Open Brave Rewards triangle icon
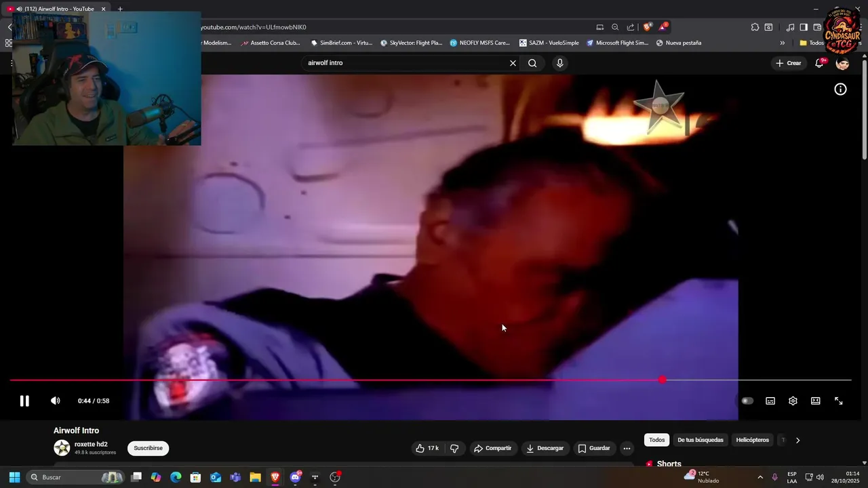Viewport: 868px width, 488px height. (x=663, y=27)
